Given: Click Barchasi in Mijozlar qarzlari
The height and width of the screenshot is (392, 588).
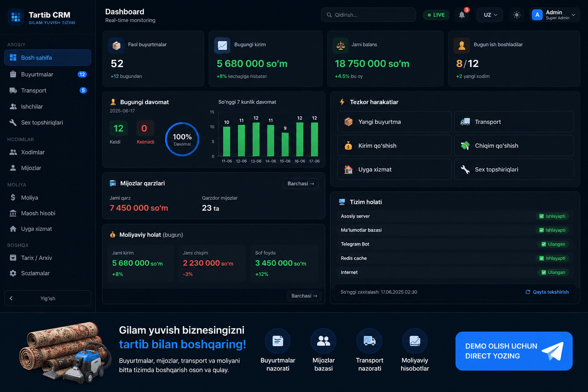Looking at the screenshot, I should (x=301, y=183).
